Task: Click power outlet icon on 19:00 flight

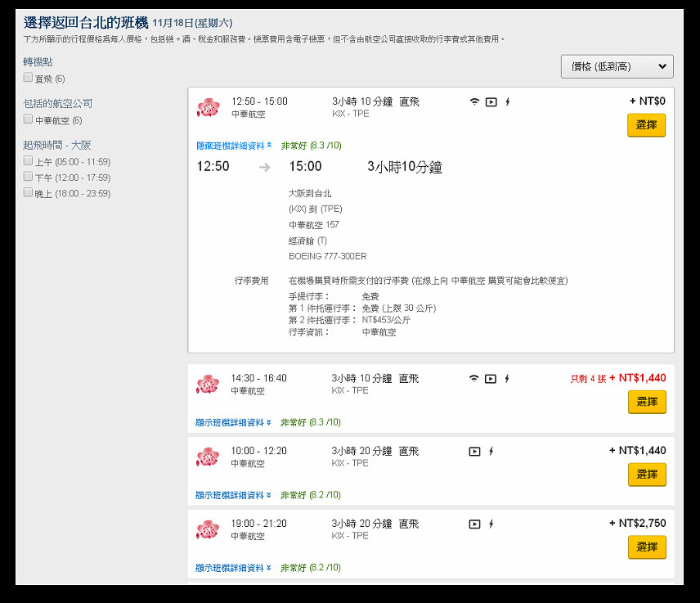Action: tap(491, 524)
